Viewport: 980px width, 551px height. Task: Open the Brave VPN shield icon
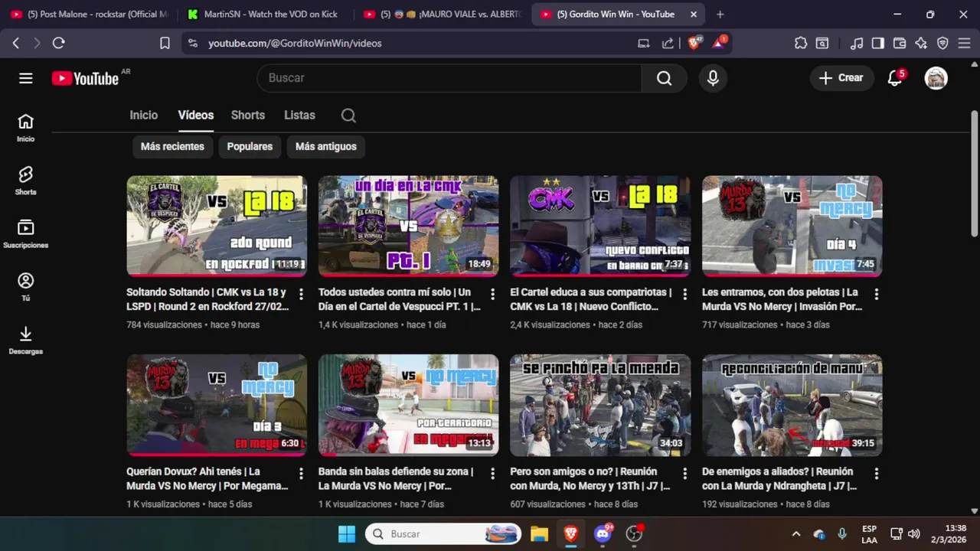(942, 43)
